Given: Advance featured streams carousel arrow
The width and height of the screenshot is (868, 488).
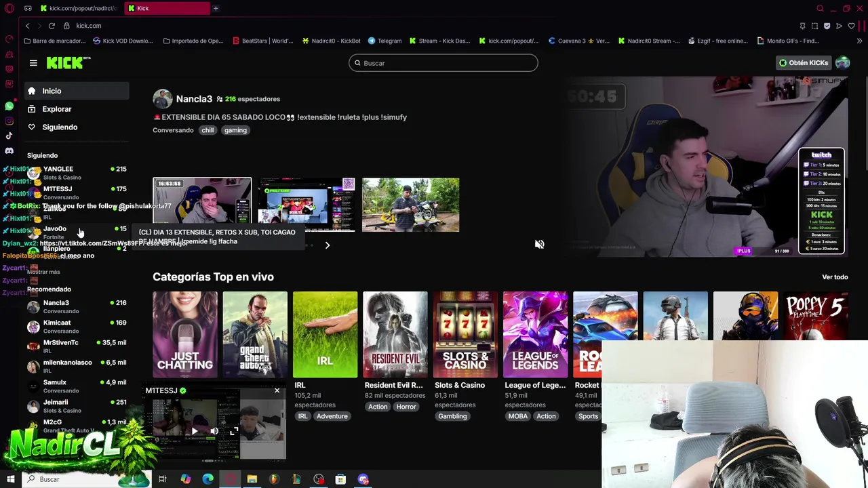Looking at the screenshot, I should click(327, 245).
